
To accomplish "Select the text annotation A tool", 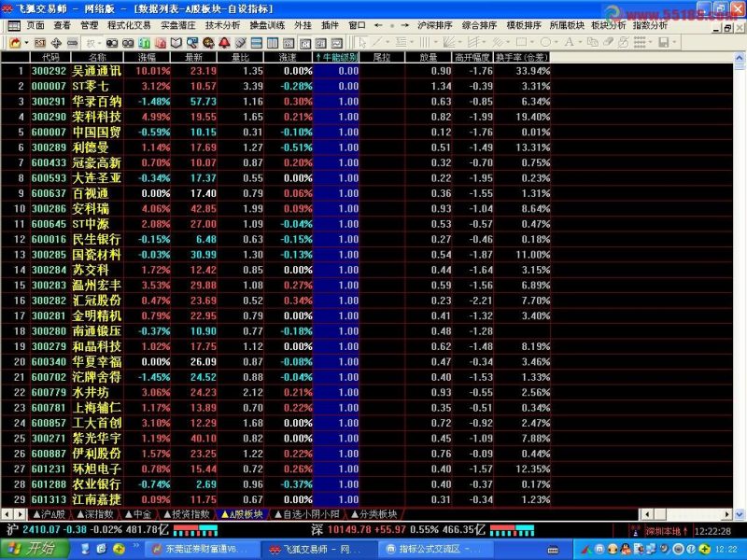I will [569, 42].
